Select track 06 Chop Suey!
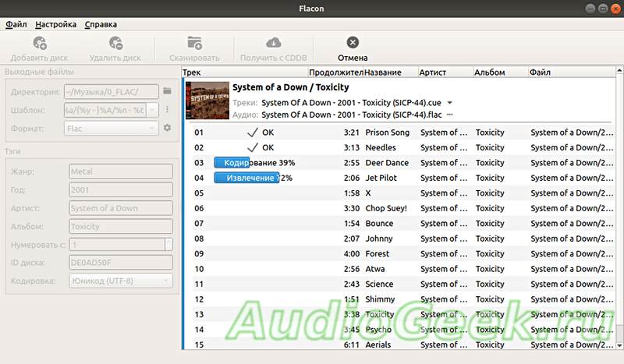Screen dimensions: 624x364 click(403, 208)
